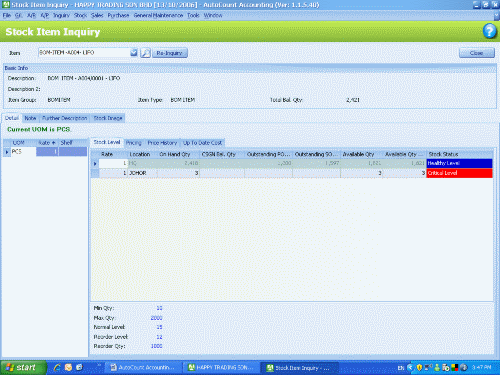
Task: Open the Up To Date Cost tab
Action: click(202, 143)
